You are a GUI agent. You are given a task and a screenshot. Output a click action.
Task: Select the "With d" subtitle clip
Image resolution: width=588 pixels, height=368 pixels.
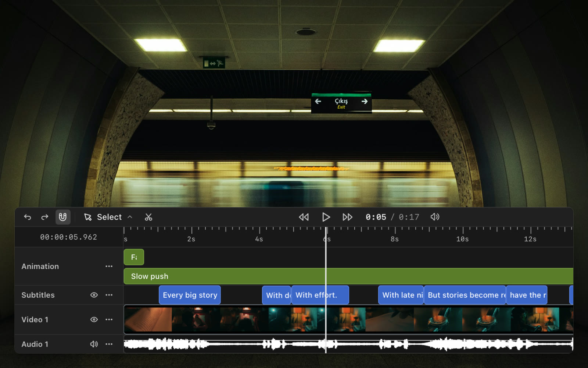(277, 295)
